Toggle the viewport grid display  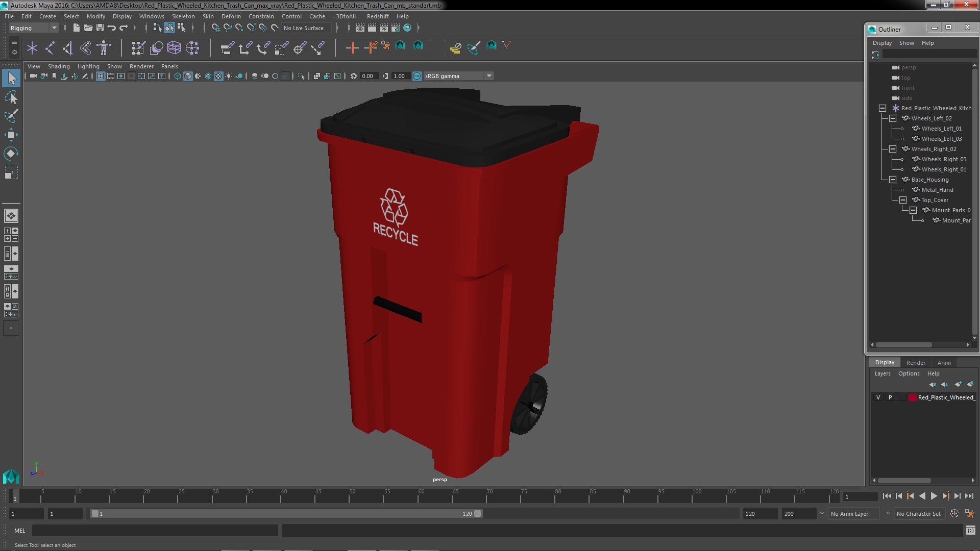pos(101,76)
